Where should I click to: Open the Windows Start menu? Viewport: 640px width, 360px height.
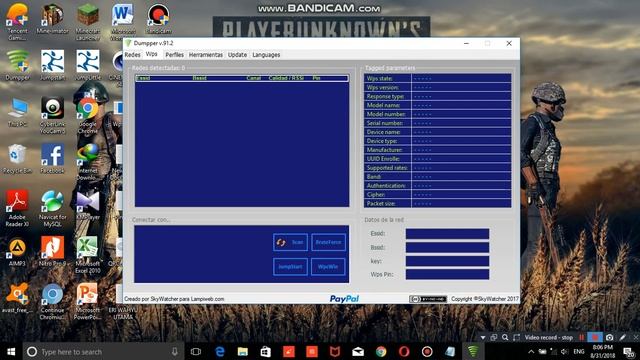11,351
